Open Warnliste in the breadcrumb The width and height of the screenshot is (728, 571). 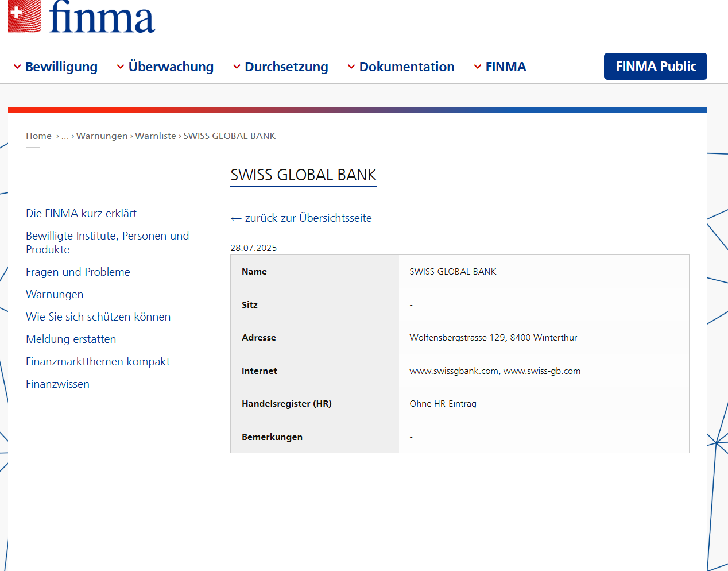156,136
